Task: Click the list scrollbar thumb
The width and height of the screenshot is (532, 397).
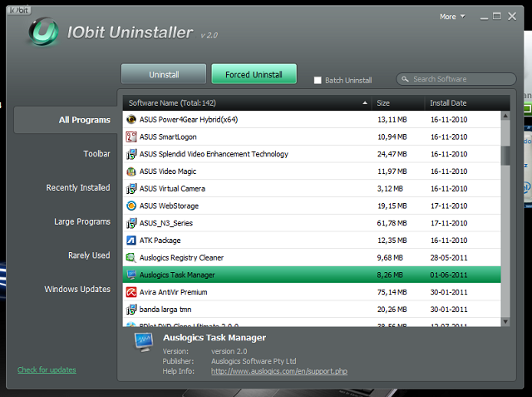Action: (x=505, y=156)
